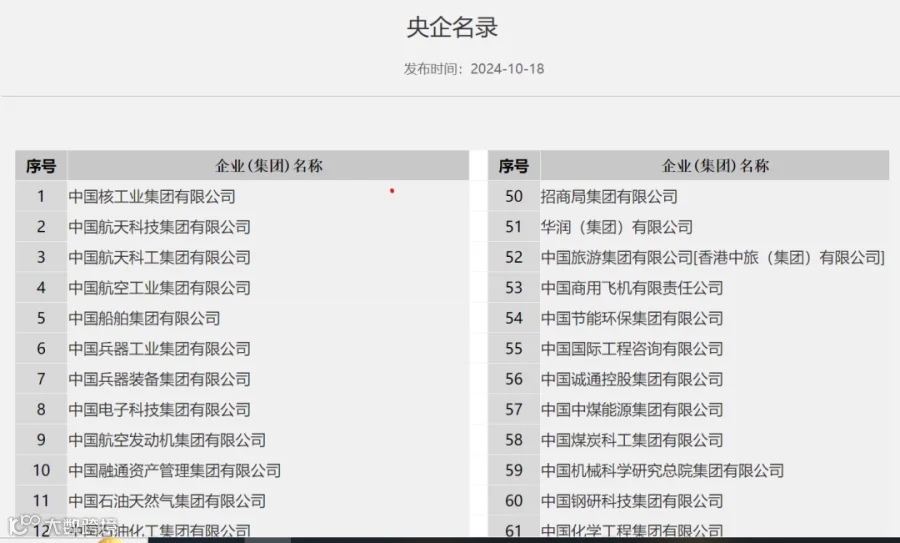The image size is (900, 543).
Task: Select 中国航天科技集团有限公司 in row 2
Action: (x=160, y=227)
